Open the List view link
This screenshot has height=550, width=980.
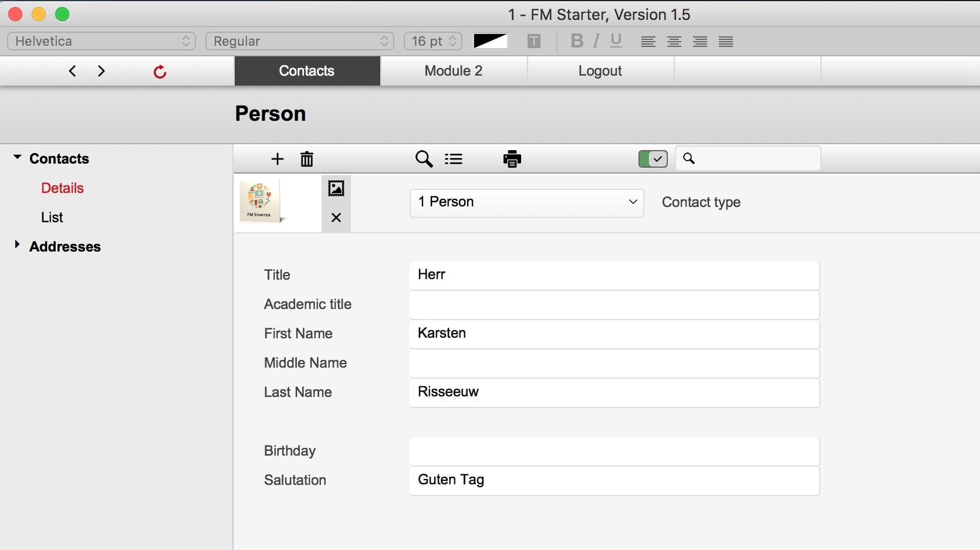point(52,217)
